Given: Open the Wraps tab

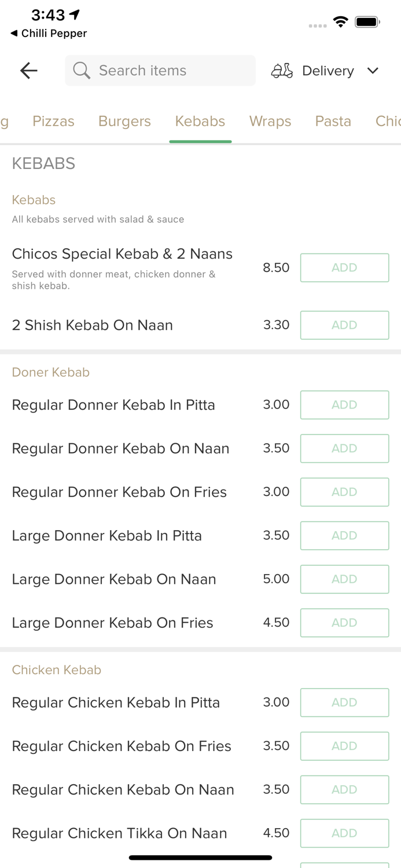Looking at the screenshot, I should tap(270, 121).
